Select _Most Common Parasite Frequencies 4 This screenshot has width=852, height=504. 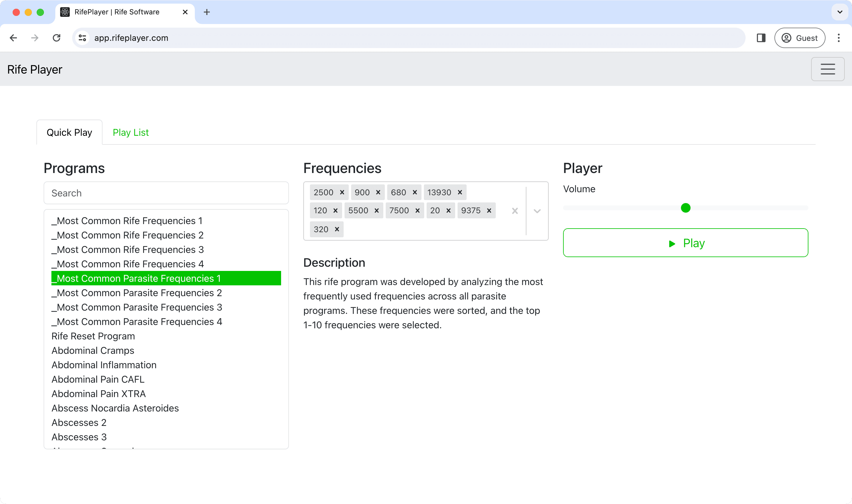tap(166, 322)
